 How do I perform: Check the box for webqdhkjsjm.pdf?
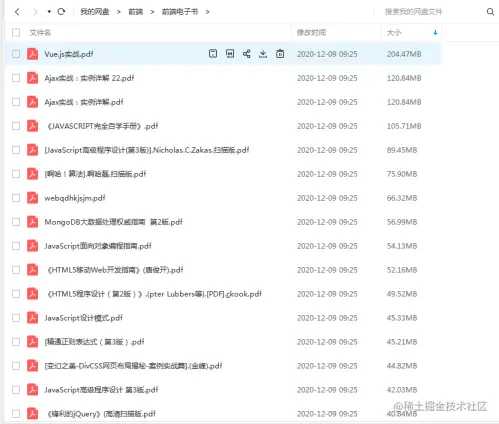(16, 198)
